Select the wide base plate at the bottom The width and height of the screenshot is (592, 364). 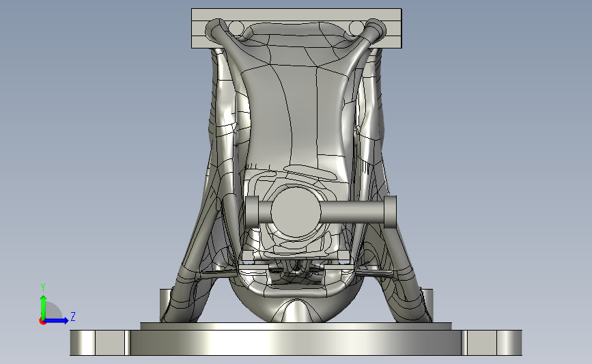coord(296,342)
